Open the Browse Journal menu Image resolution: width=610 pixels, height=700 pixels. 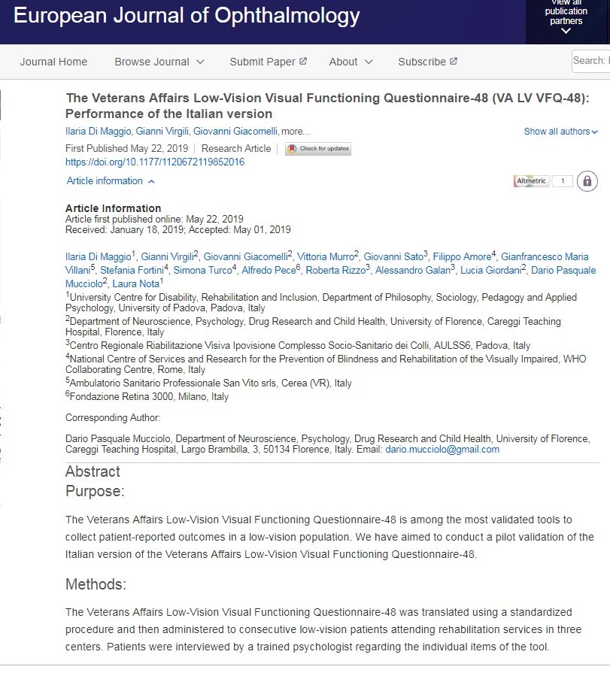(152, 62)
